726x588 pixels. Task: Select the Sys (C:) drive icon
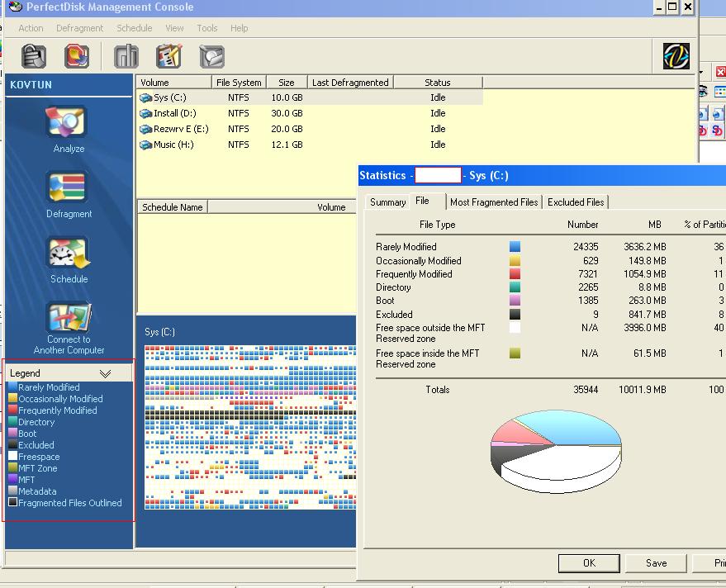point(146,98)
